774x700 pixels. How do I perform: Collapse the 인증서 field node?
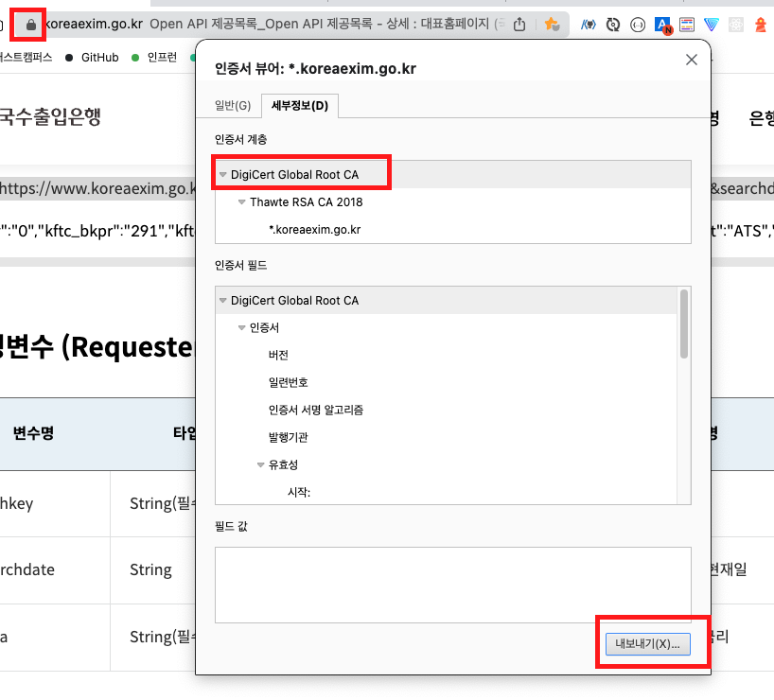(241, 328)
